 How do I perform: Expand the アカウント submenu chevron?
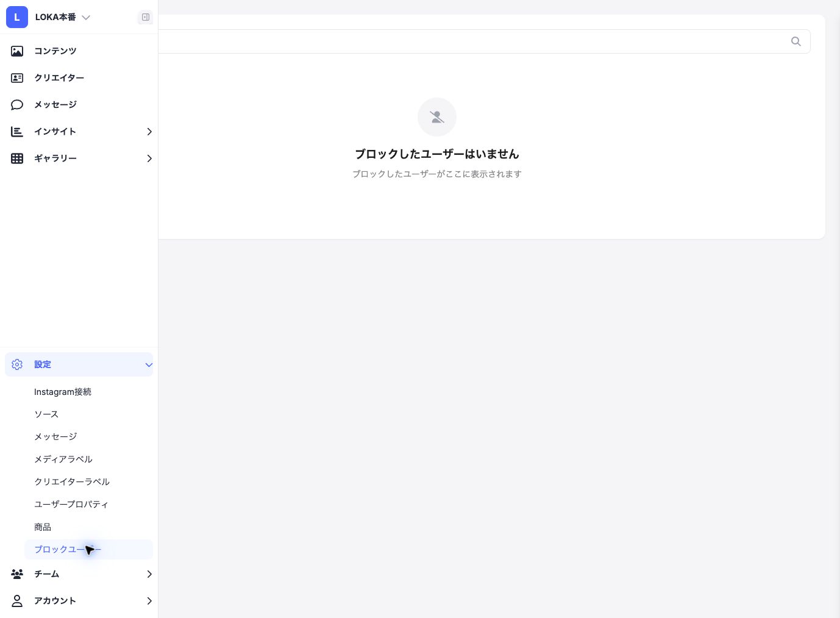pyautogui.click(x=149, y=601)
